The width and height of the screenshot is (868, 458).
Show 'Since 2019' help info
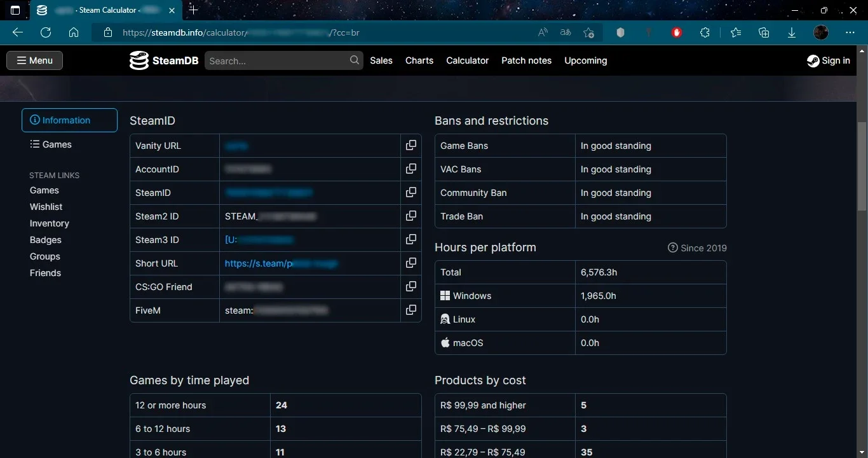(x=697, y=248)
